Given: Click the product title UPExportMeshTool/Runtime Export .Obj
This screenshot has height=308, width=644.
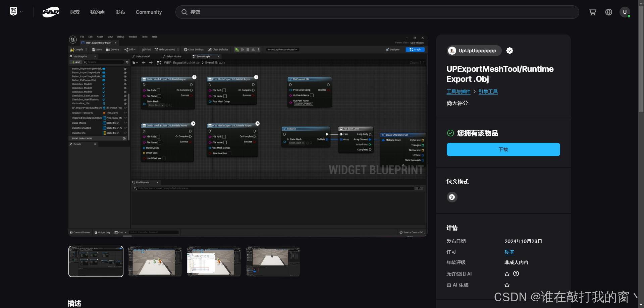Looking at the screenshot, I should pos(500,74).
